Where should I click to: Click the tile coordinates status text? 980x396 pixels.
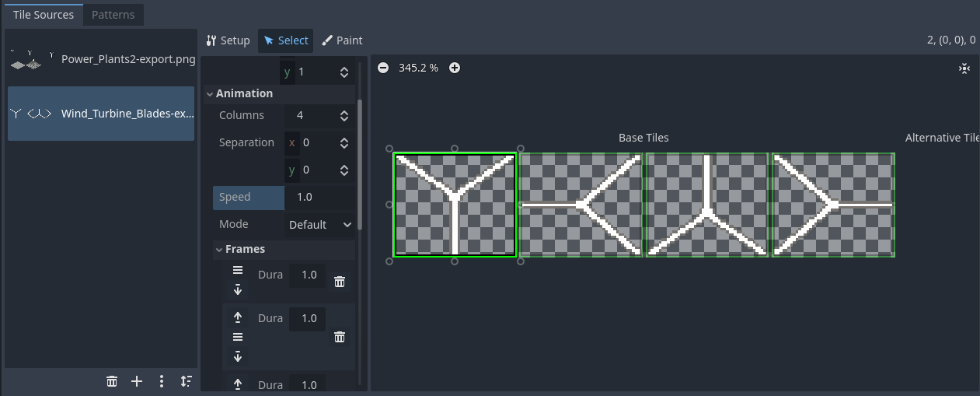pyautogui.click(x=951, y=40)
